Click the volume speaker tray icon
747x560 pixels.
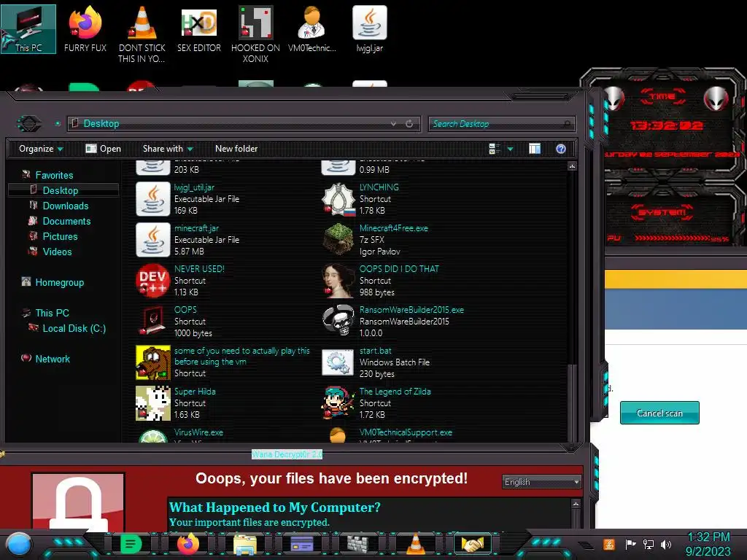pos(666,544)
